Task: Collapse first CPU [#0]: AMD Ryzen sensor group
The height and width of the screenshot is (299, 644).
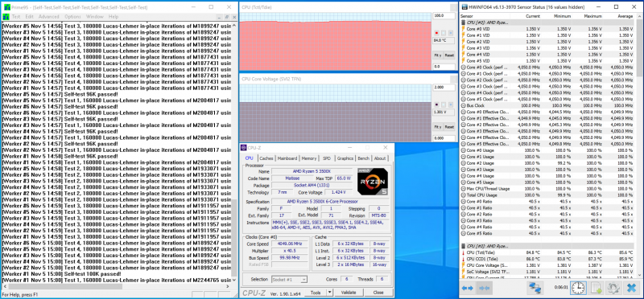Action: click(464, 23)
